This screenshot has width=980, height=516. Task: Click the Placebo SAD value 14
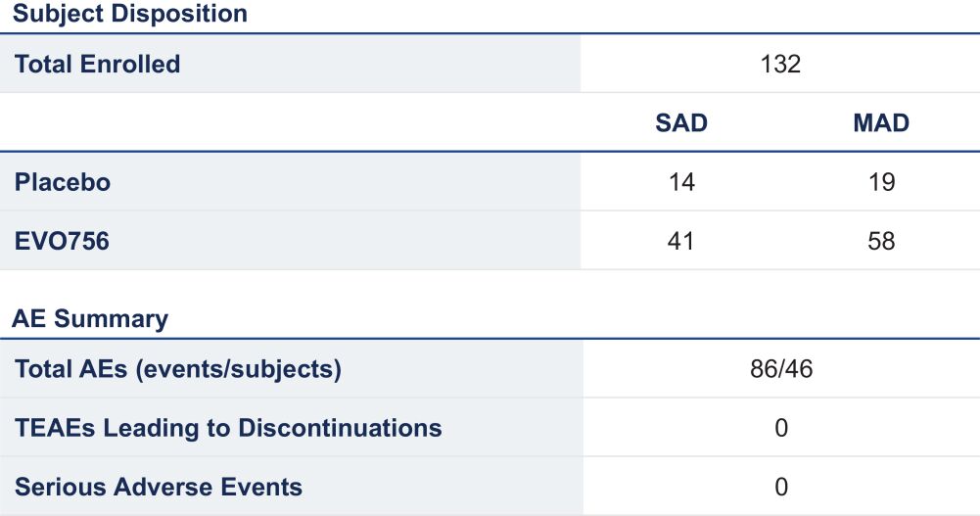[x=681, y=182]
